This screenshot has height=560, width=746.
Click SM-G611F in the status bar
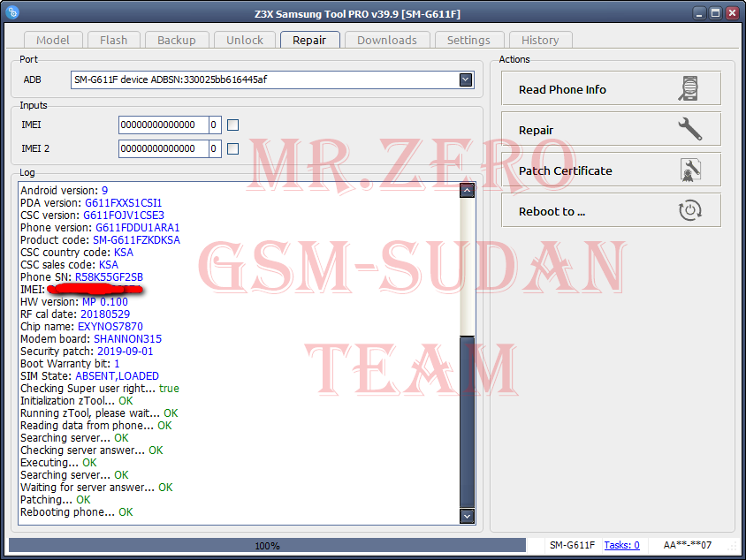[573, 545]
